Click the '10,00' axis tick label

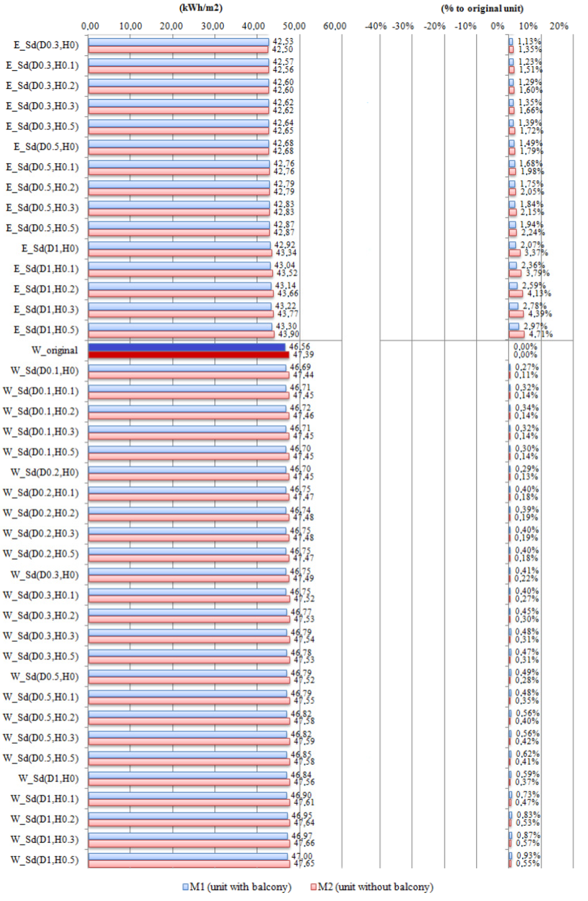click(130, 26)
